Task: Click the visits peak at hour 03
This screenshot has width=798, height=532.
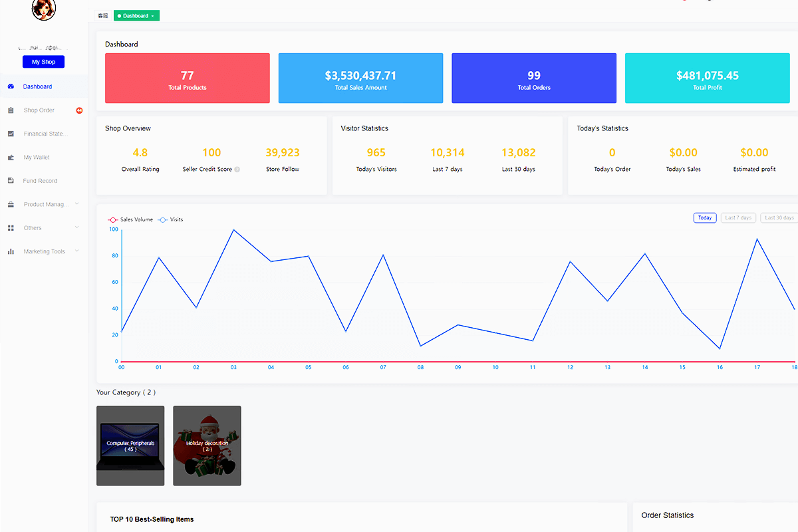Action: (x=233, y=230)
